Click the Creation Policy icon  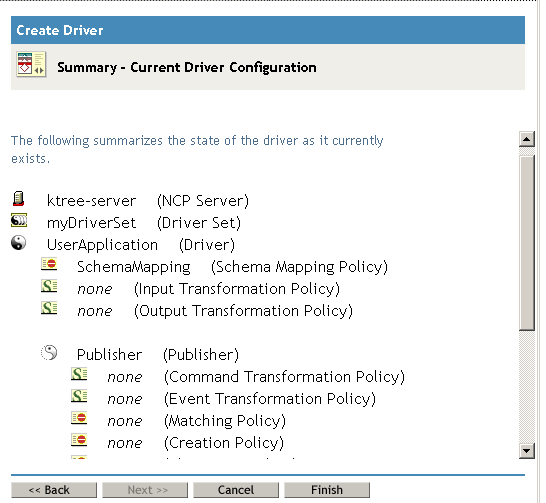pyautogui.click(x=79, y=440)
